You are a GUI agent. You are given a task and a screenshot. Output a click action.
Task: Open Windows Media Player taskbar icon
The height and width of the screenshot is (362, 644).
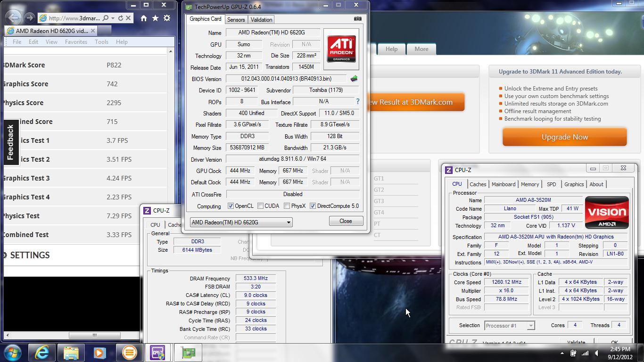click(99, 353)
